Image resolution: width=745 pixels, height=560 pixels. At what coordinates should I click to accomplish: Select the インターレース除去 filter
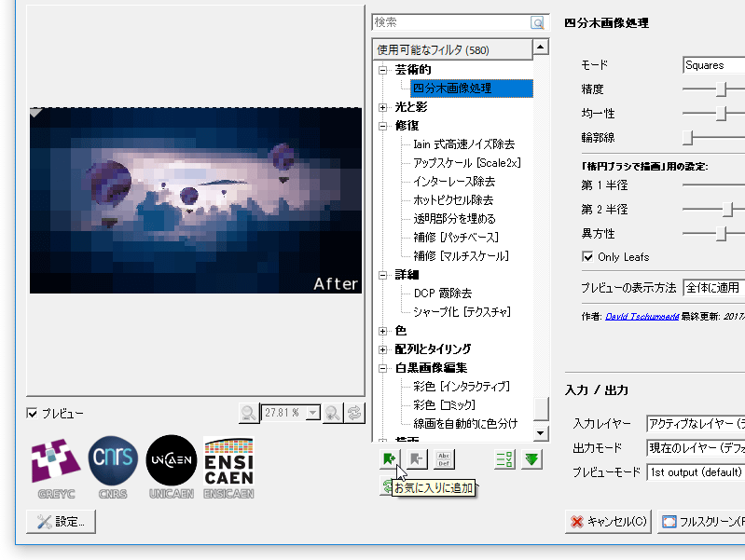[x=454, y=182]
